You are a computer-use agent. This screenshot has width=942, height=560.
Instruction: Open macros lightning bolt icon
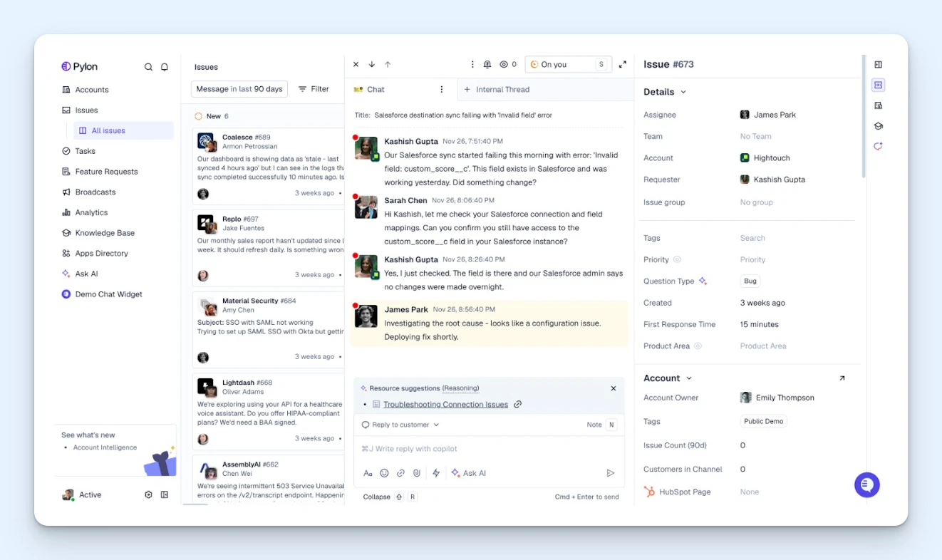pyautogui.click(x=436, y=473)
